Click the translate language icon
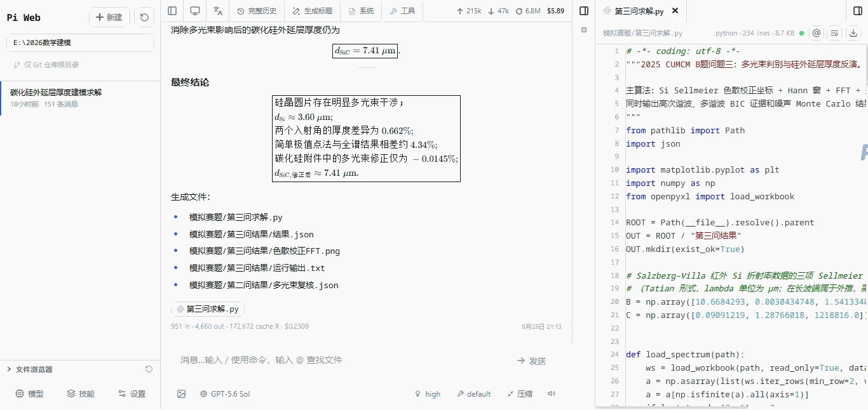The height and width of the screenshot is (410, 868). 218,11
